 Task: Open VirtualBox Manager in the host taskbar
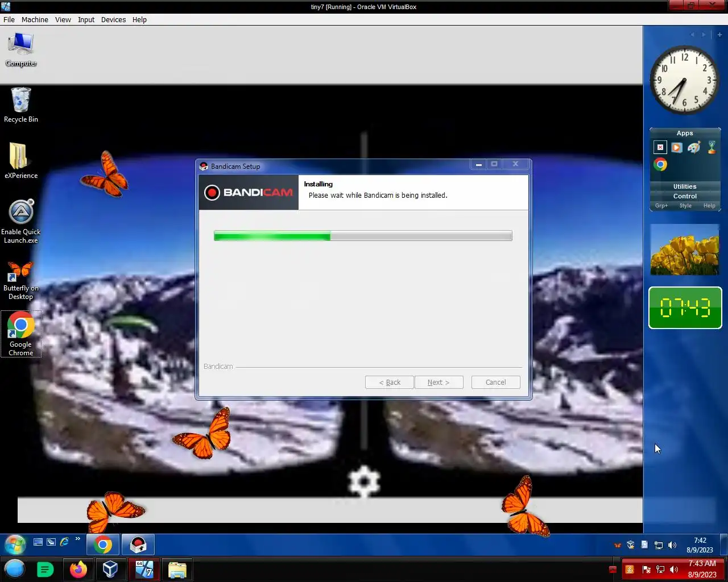point(110,569)
